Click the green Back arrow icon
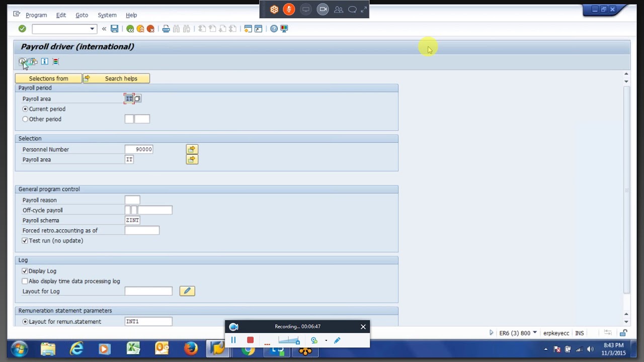Screen dimensions: 644x362 130,29
